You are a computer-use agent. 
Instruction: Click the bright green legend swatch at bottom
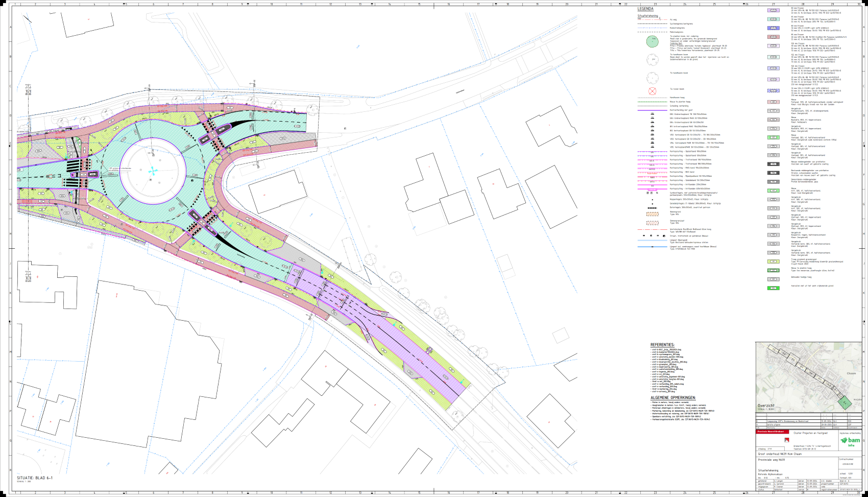[774, 288]
